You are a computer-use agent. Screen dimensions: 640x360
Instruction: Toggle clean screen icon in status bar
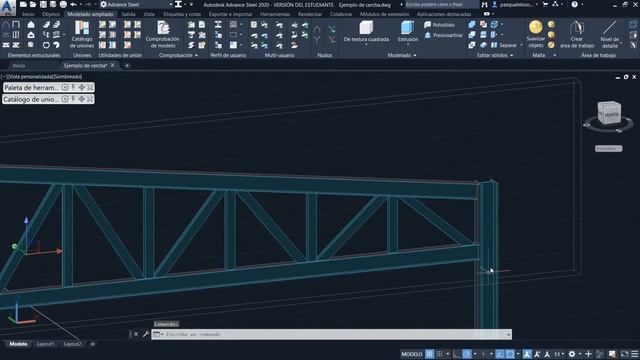pyautogui.click(x=624, y=354)
